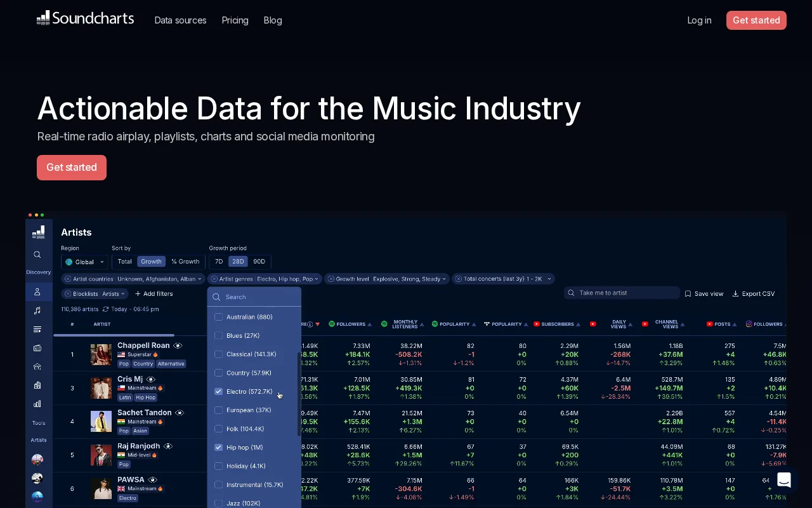Open the chat support bubble icon
812x508 pixels.
(x=785, y=480)
